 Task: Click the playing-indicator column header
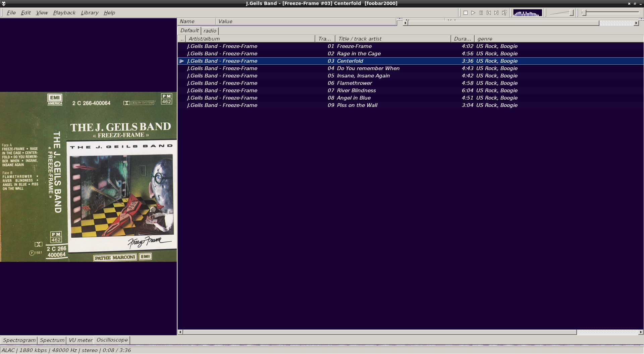click(x=182, y=39)
